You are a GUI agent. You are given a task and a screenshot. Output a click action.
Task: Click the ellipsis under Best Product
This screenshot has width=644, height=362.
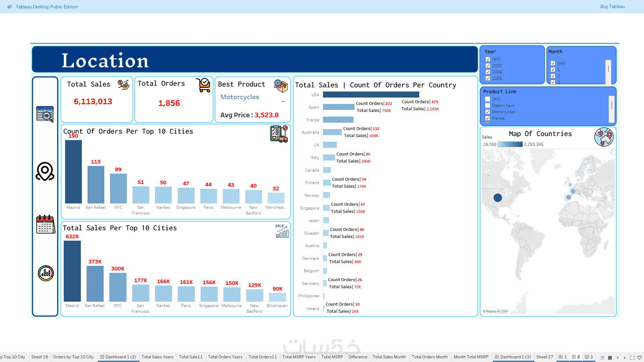[283, 102]
